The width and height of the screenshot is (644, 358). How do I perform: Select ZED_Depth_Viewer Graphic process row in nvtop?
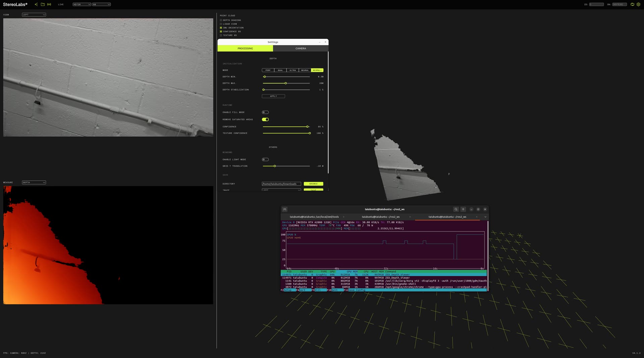[x=384, y=275]
